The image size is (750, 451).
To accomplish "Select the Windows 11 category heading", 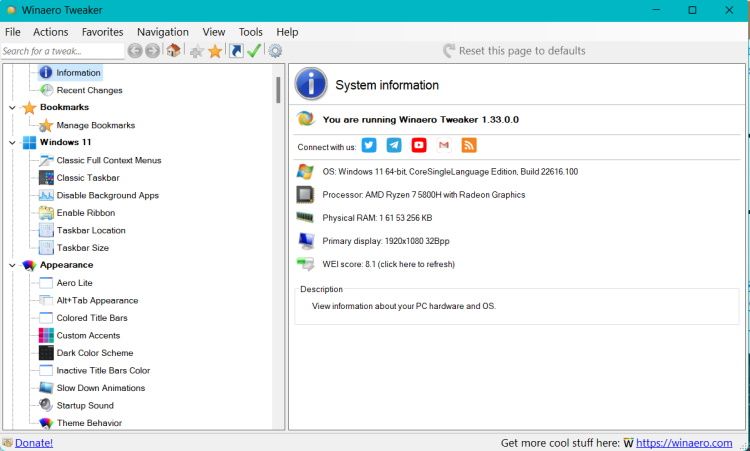I will [65, 142].
